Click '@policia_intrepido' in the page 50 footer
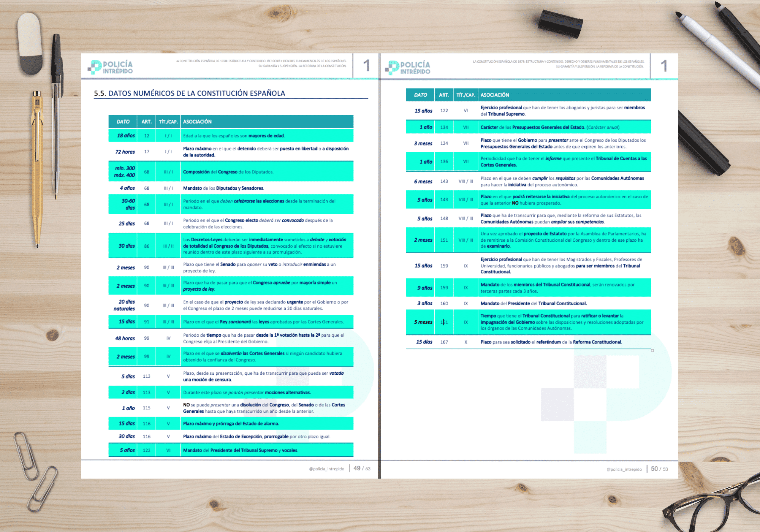This screenshot has width=760, height=532. click(x=624, y=469)
